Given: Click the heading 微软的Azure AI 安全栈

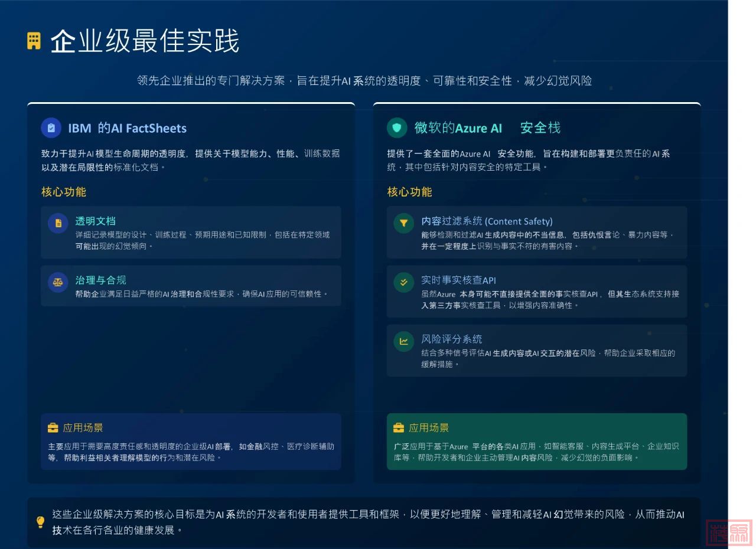Looking at the screenshot, I should point(487,128).
